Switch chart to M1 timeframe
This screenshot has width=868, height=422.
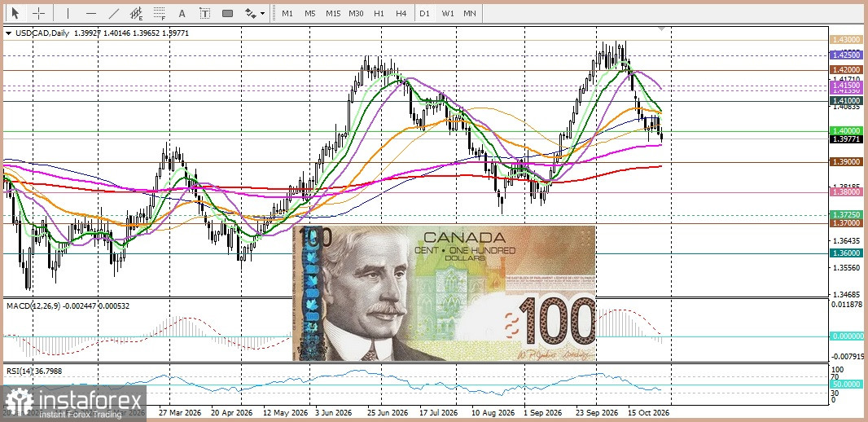pos(287,13)
